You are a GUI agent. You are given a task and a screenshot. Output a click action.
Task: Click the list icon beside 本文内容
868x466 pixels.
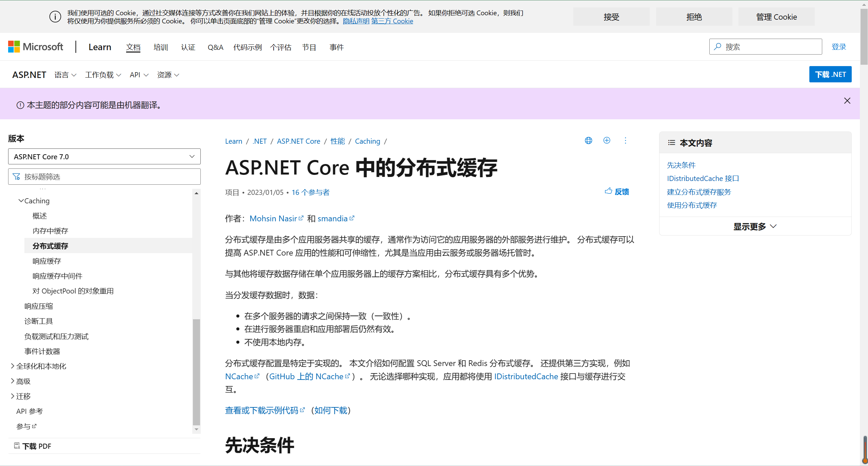(x=671, y=143)
